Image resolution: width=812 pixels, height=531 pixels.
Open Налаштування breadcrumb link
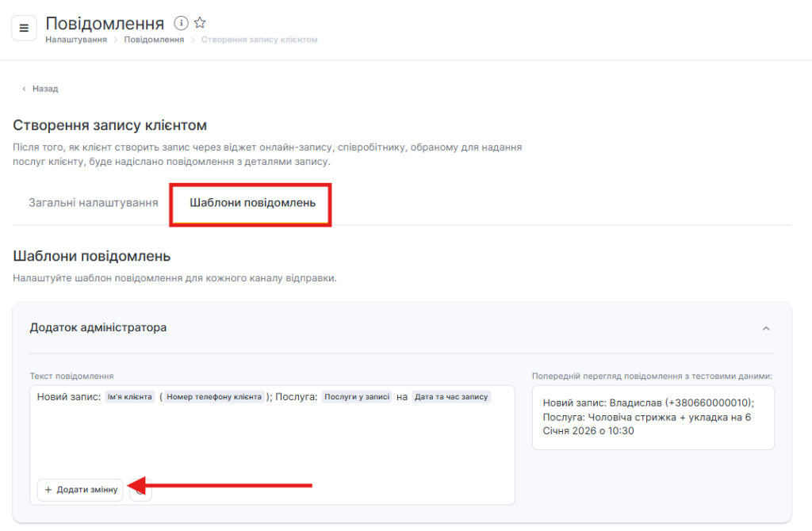(x=76, y=40)
